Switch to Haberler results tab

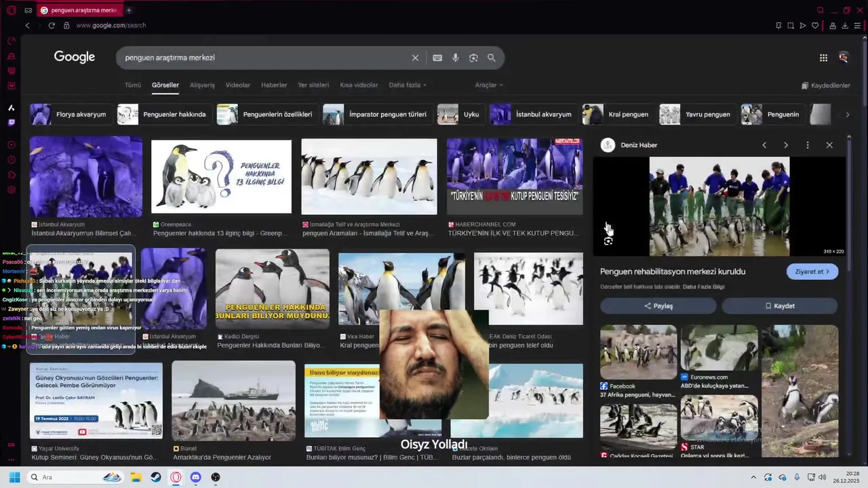coord(274,85)
